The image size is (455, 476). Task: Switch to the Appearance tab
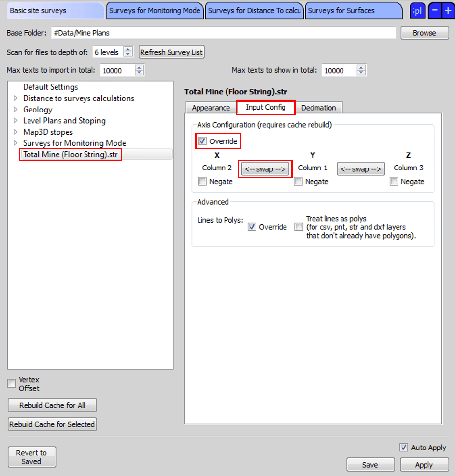tap(210, 108)
